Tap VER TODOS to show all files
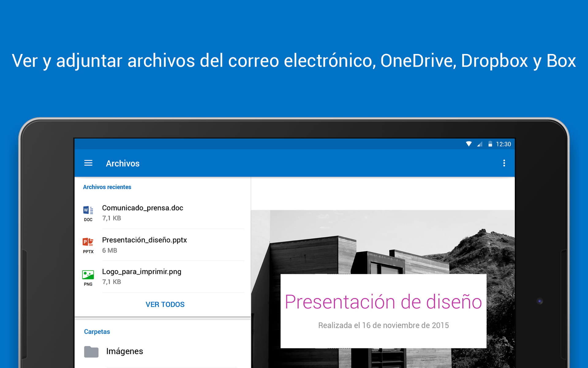 (165, 304)
